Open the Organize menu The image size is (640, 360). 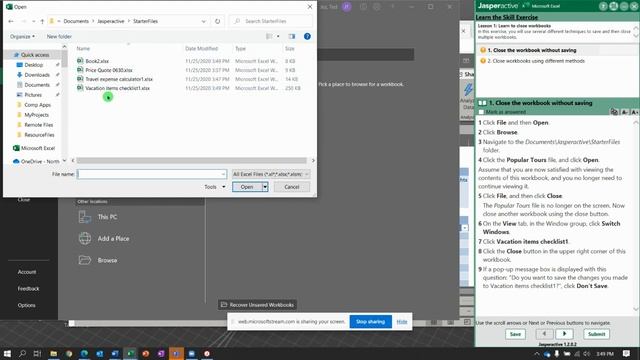22,36
